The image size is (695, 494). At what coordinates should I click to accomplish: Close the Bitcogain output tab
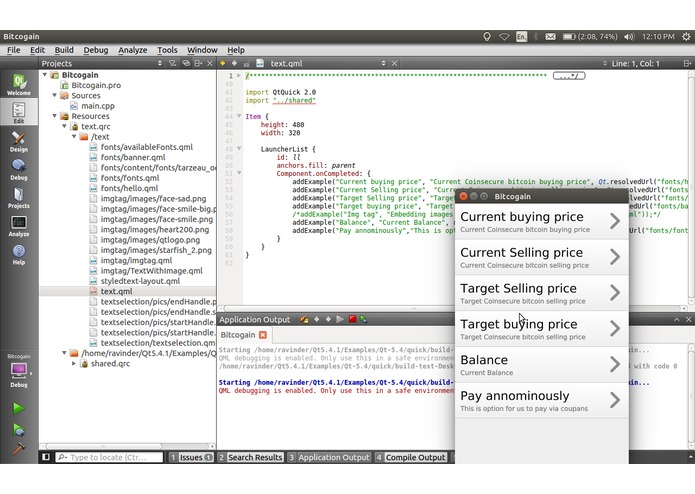(263, 335)
